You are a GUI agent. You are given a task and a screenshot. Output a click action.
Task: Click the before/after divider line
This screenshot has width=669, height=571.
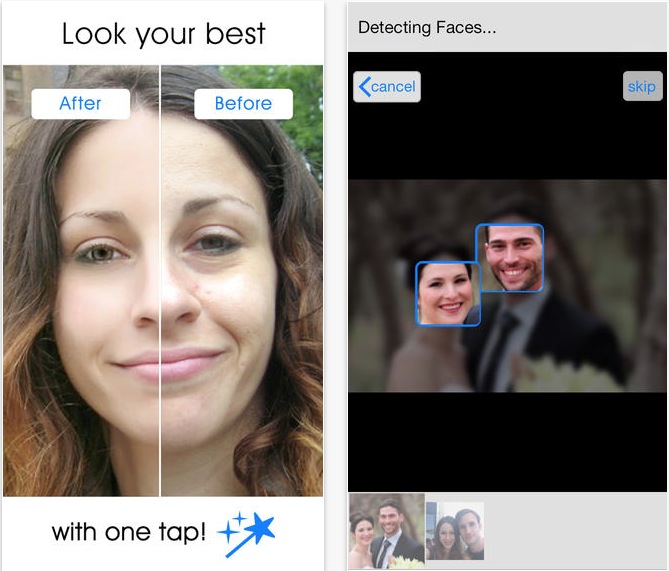(160, 280)
